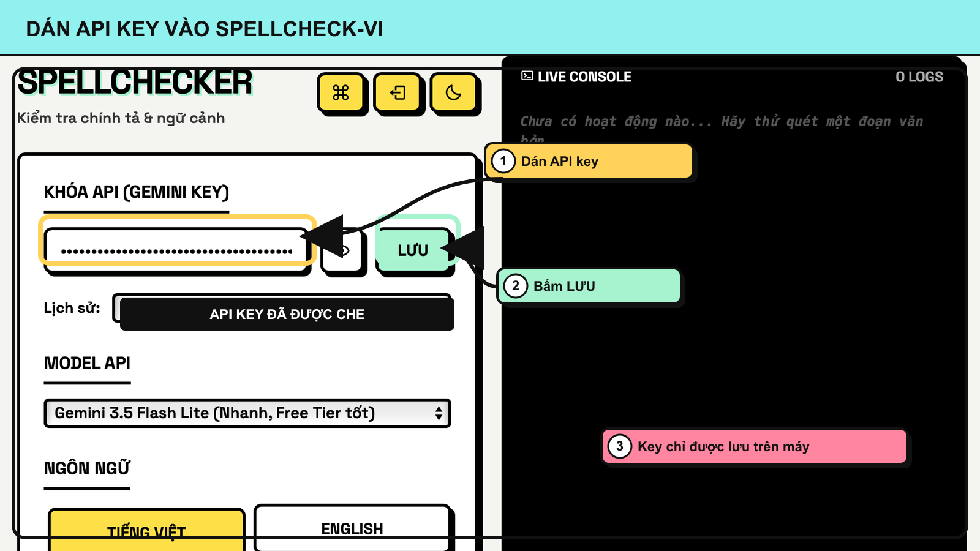Image resolution: width=980 pixels, height=551 pixels.
Task: Click the empty console message Chưa có hoạt động nào
Action: [722, 129]
